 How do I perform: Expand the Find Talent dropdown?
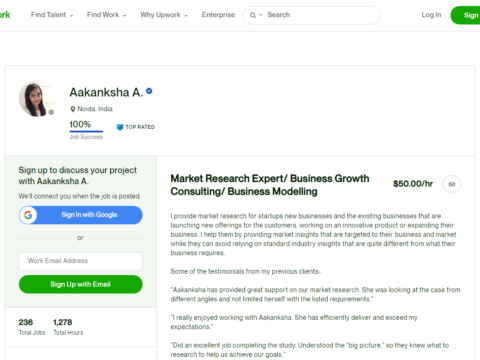point(52,15)
